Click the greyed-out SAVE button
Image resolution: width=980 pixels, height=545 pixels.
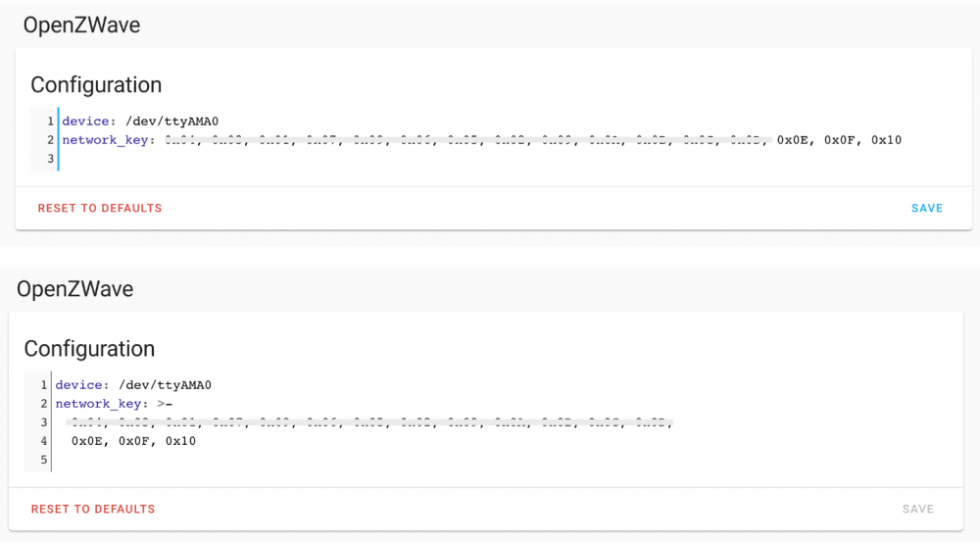coord(918,509)
